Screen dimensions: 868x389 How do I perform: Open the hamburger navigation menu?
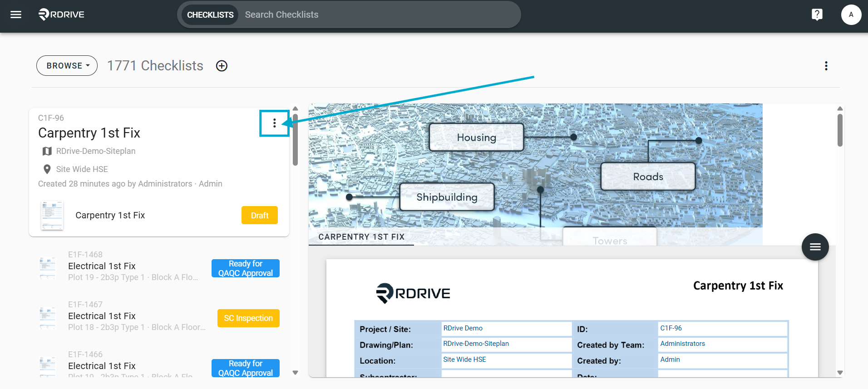[16, 15]
